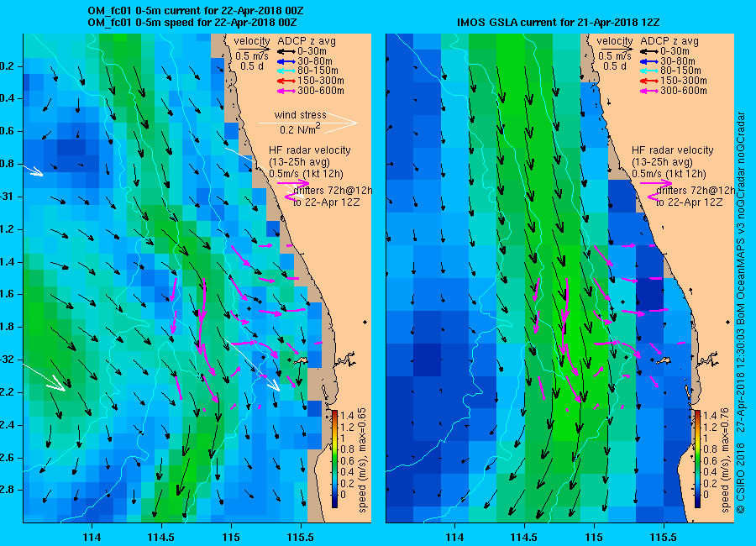Select the 'IMOS GSLA current' title
The height and width of the screenshot is (546, 756).
pyautogui.click(x=559, y=23)
